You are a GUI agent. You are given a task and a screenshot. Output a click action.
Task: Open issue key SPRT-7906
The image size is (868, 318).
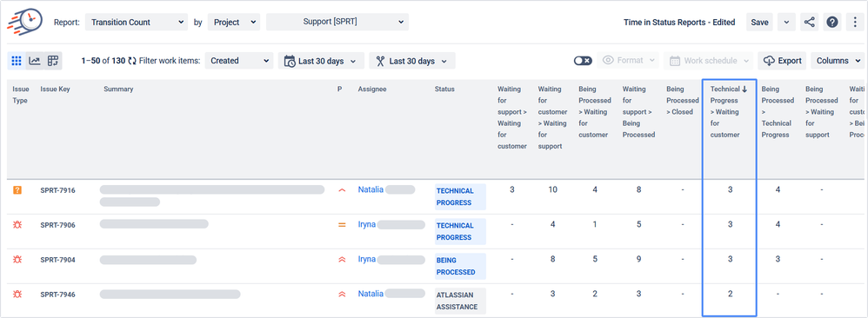[x=57, y=225]
